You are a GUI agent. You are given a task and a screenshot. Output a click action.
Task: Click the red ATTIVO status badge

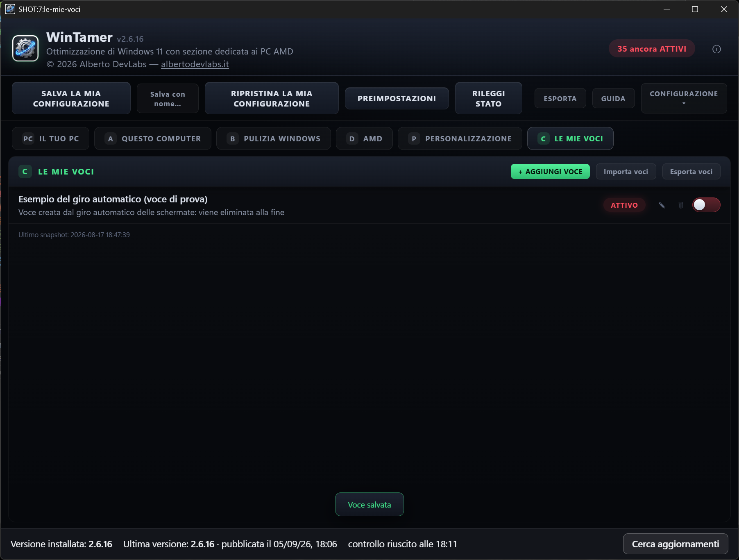coord(624,205)
